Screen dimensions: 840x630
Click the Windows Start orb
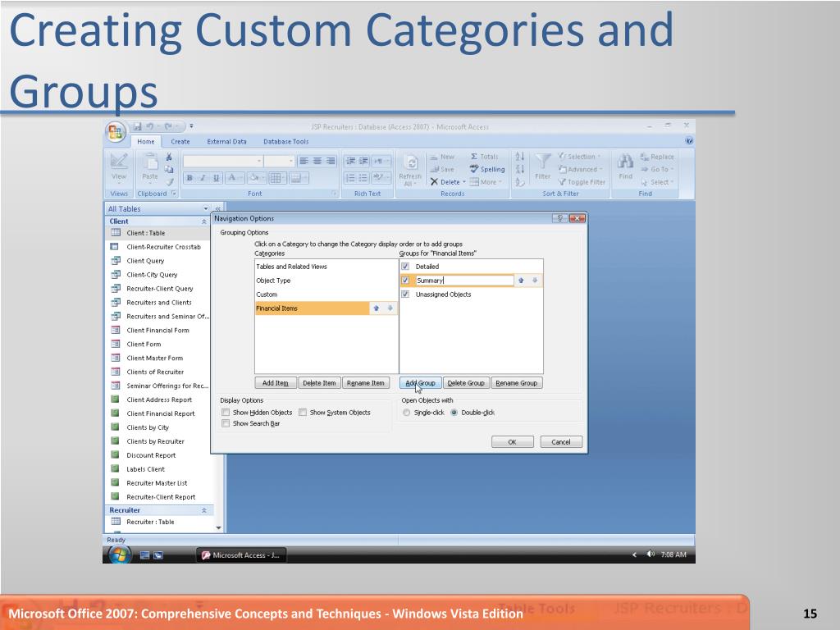[120, 555]
